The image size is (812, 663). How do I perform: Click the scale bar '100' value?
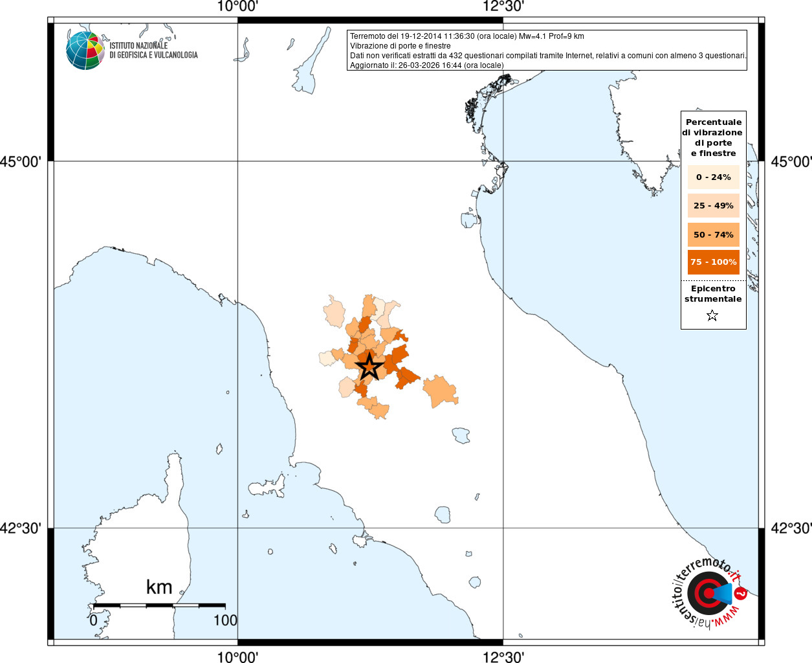click(225, 620)
